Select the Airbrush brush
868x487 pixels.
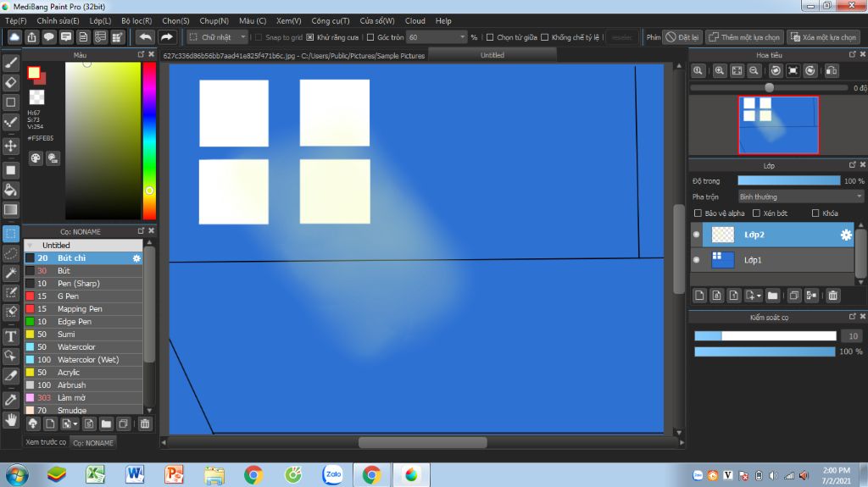(x=83, y=385)
